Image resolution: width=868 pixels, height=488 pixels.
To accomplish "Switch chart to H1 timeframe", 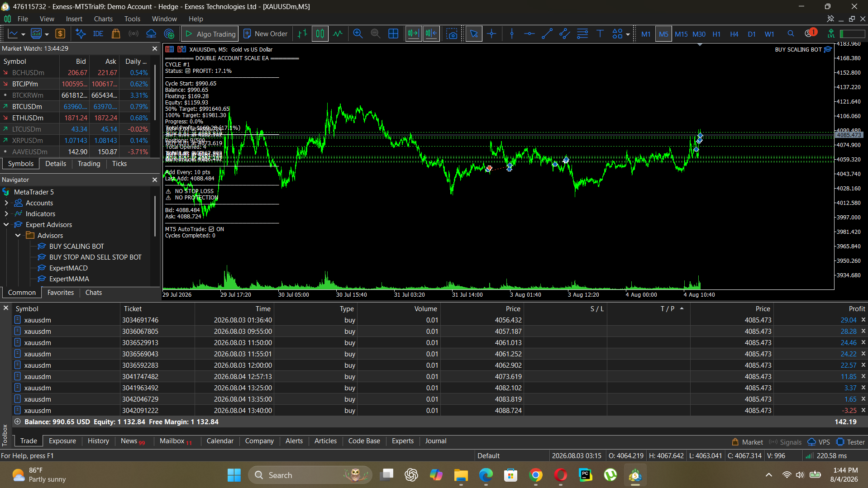I will (716, 34).
